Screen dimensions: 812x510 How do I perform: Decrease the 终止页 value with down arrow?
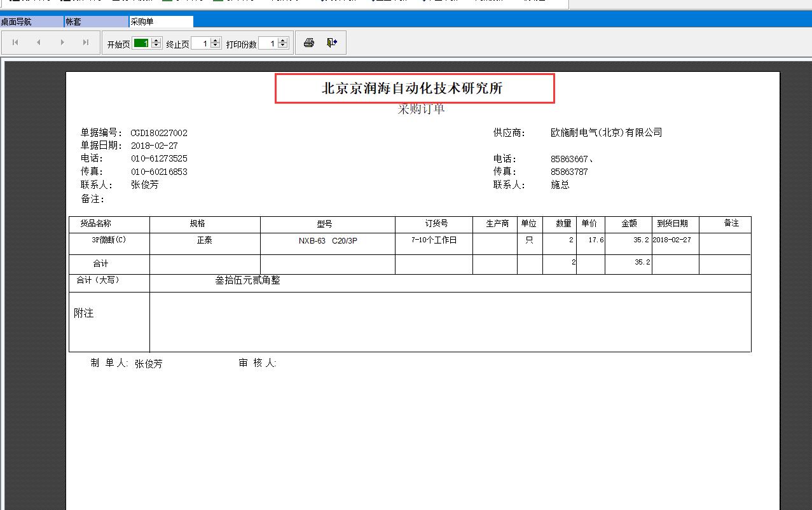215,46
